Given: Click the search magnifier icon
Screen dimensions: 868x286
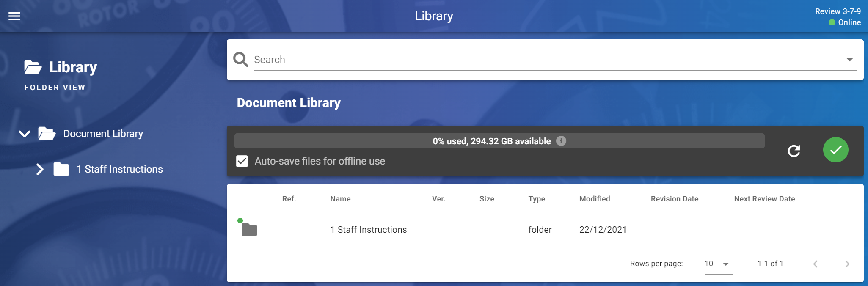Looking at the screenshot, I should point(241,60).
